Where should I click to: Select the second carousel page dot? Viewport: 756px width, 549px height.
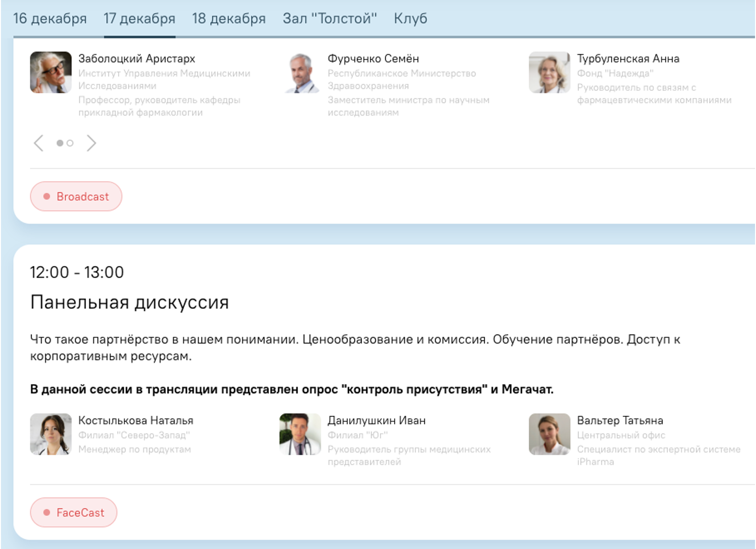[x=70, y=143]
